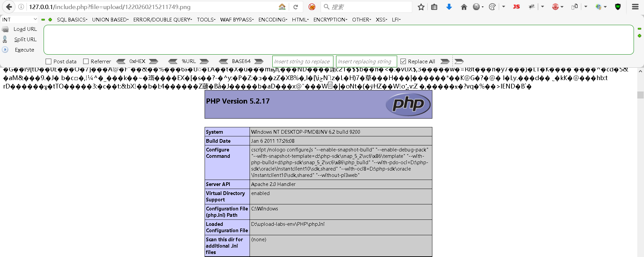Open the UNION BASED menu
The image size is (644, 257).
point(110,20)
